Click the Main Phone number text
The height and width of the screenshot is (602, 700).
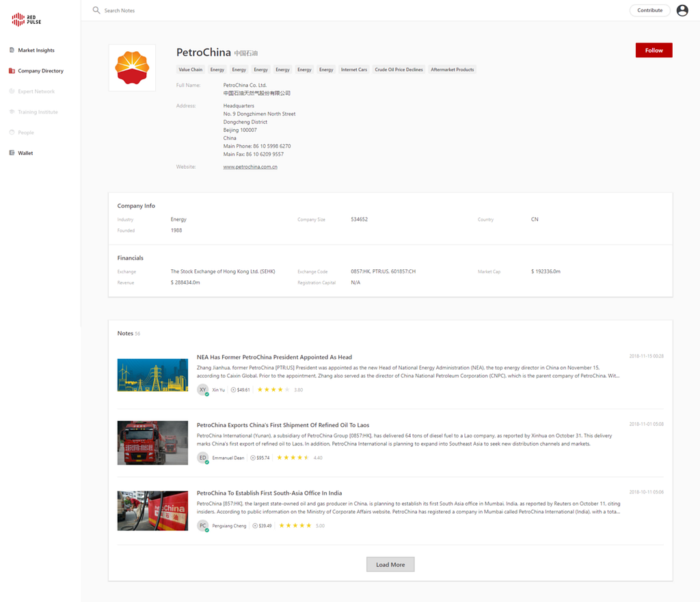257,146
